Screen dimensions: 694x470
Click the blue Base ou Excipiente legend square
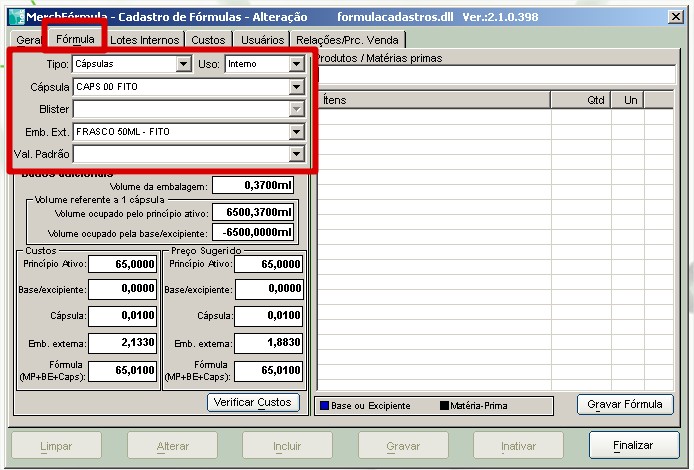(325, 406)
